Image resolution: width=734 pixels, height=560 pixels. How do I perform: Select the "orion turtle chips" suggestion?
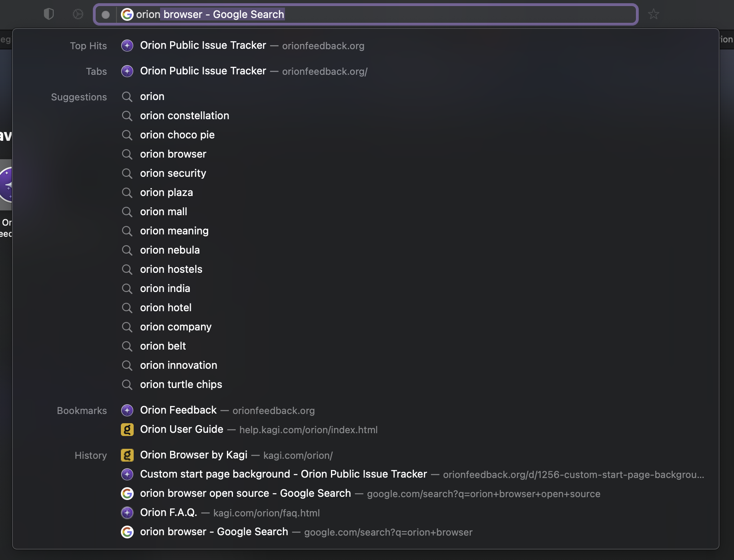pos(181,385)
